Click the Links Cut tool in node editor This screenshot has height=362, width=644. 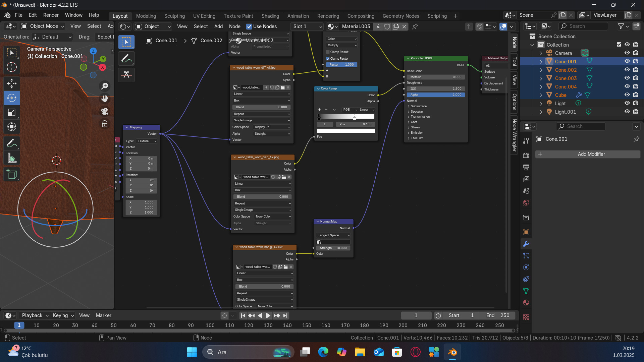pos(126,74)
